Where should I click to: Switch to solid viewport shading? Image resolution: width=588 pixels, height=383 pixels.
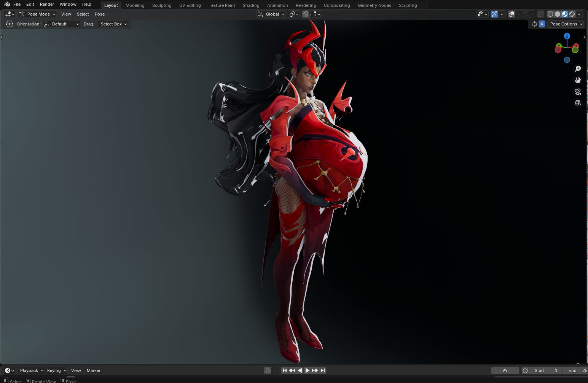[x=558, y=14]
